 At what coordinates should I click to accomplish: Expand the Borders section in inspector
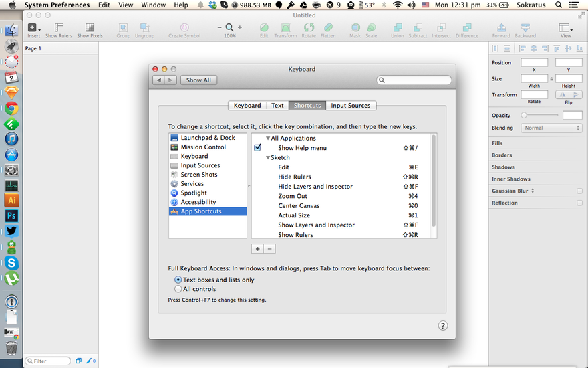click(502, 155)
